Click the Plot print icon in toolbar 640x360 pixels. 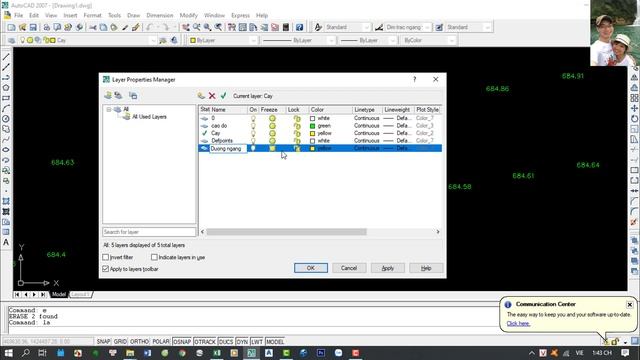[x=47, y=27]
